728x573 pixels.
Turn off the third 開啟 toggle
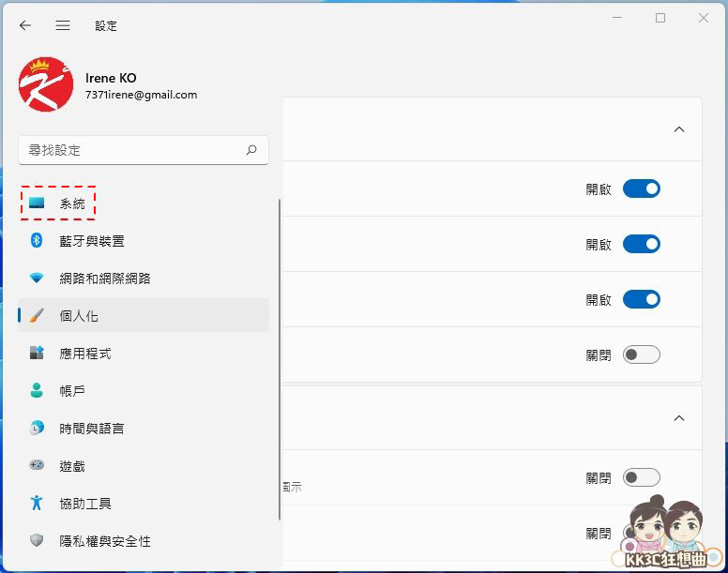641,299
